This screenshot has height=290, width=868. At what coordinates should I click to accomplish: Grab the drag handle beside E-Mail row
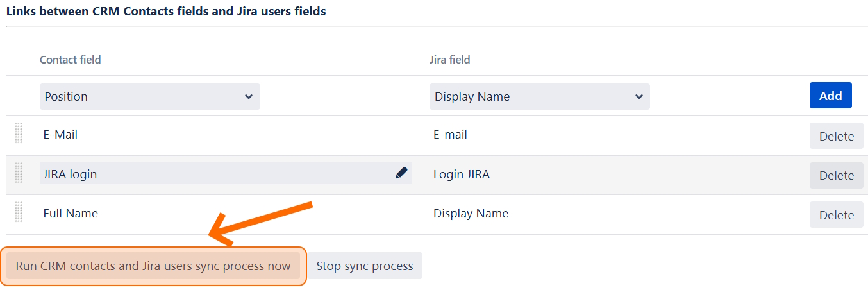[x=19, y=133]
